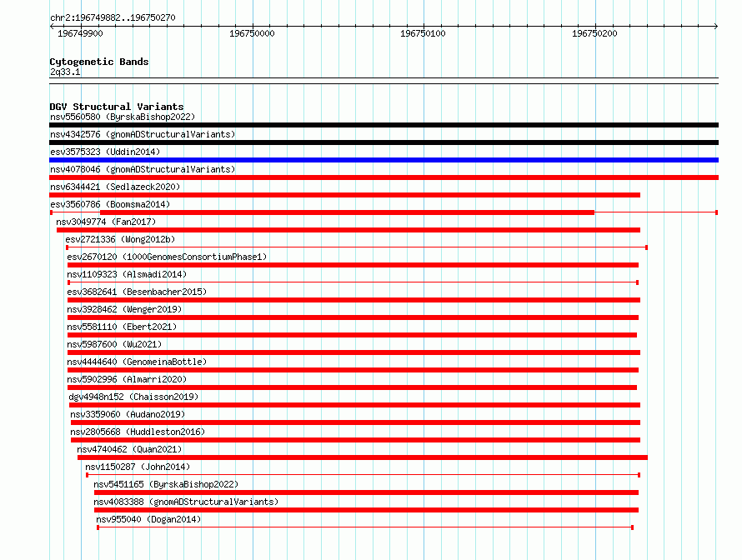The image size is (742, 560).
Task: Open nsv4444640 (GenomeinaBottle) variant
Action: [137, 362]
